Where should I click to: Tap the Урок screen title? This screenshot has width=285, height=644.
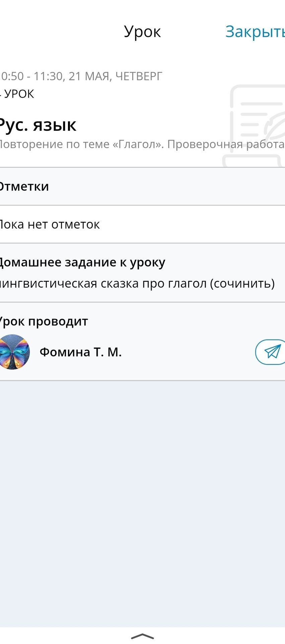142,32
